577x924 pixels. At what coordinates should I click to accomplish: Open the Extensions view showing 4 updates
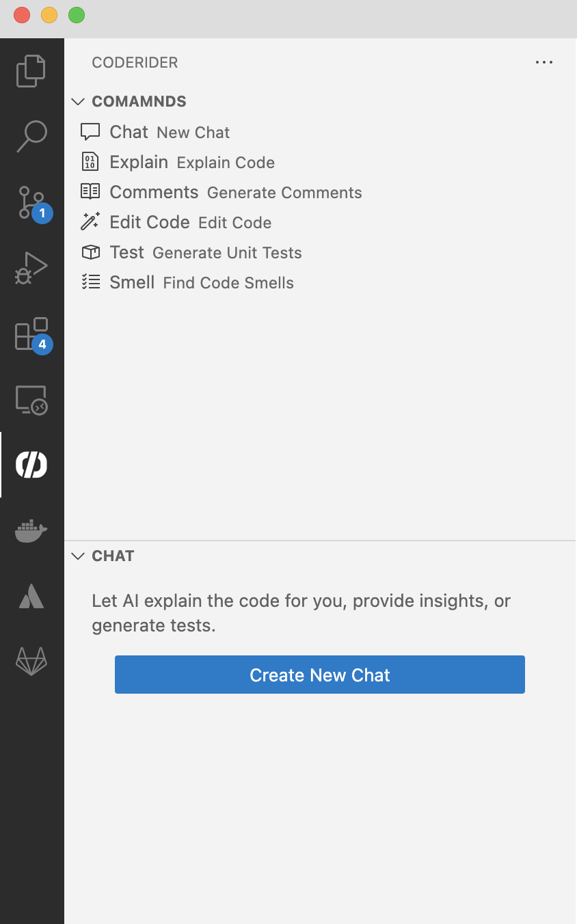coord(30,334)
